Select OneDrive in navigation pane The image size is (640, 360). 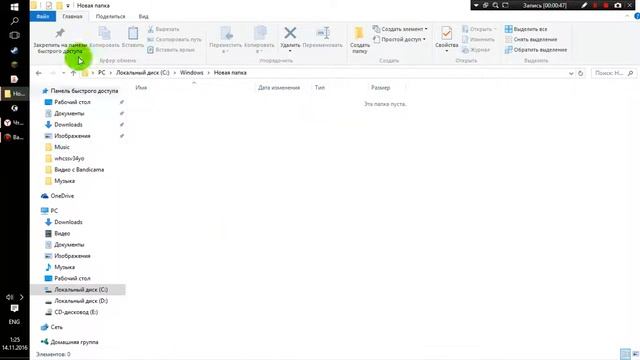(62, 196)
